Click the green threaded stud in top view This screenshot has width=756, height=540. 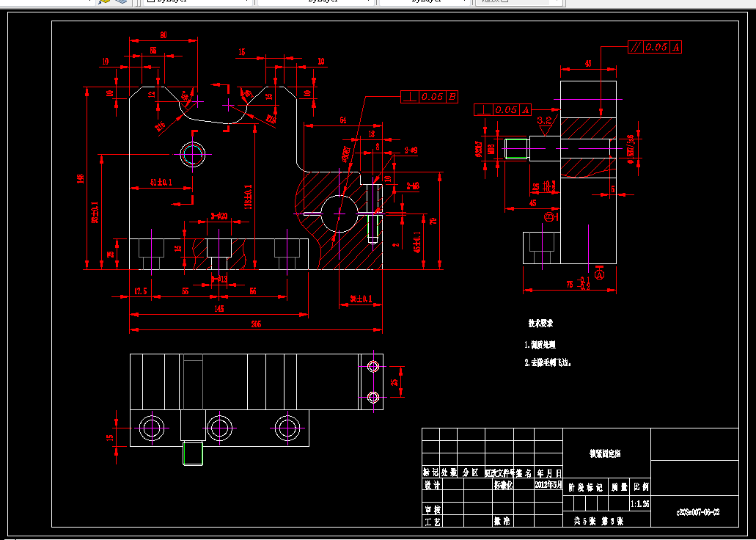193,453
